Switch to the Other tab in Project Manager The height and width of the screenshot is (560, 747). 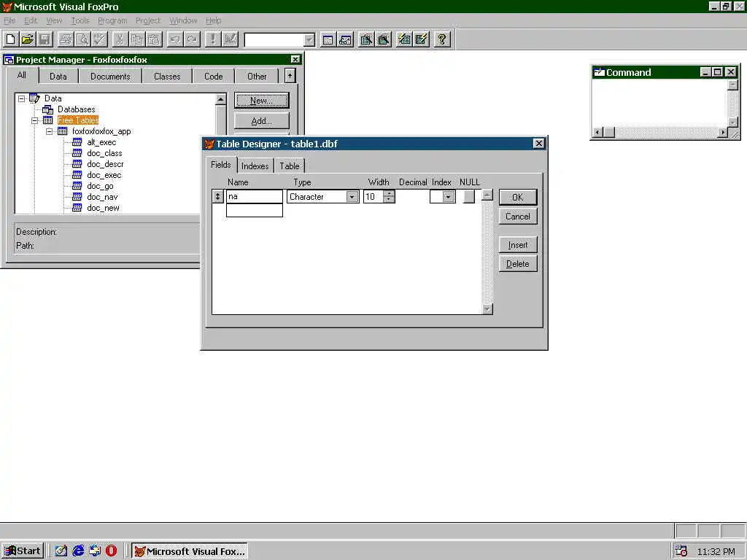[257, 76]
